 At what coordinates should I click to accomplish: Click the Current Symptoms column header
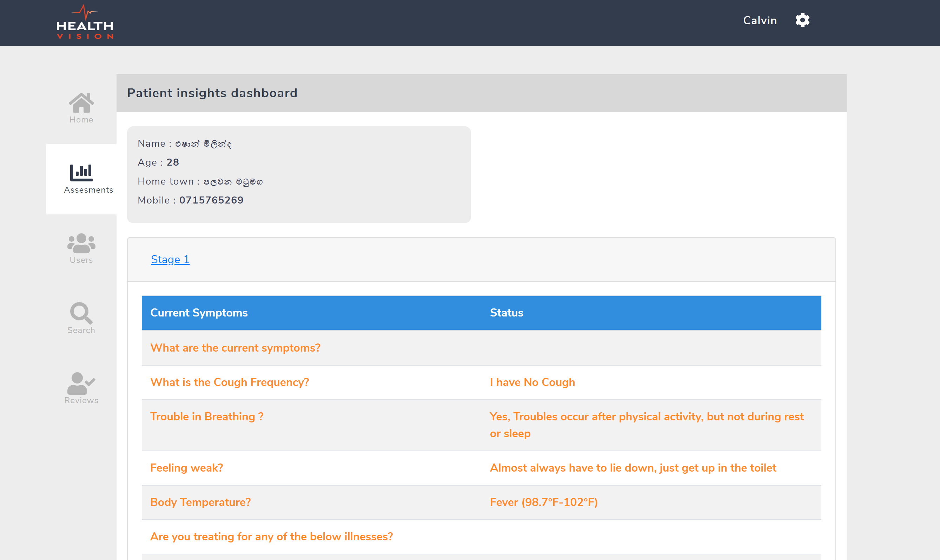tap(199, 313)
